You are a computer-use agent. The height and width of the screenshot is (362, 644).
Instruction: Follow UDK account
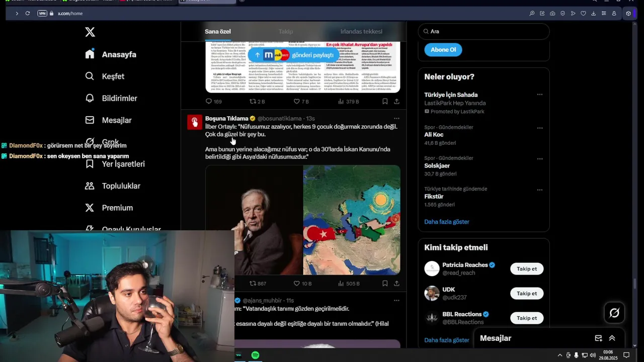527,294
